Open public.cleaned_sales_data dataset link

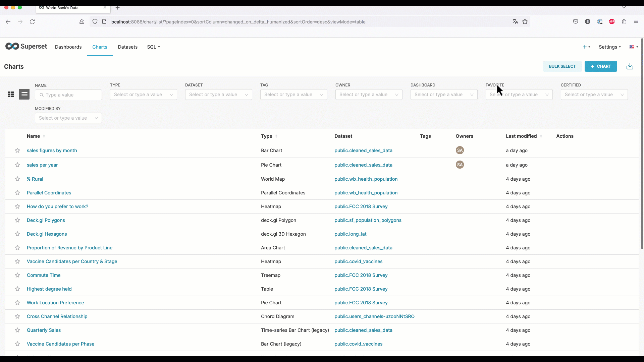click(x=363, y=150)
